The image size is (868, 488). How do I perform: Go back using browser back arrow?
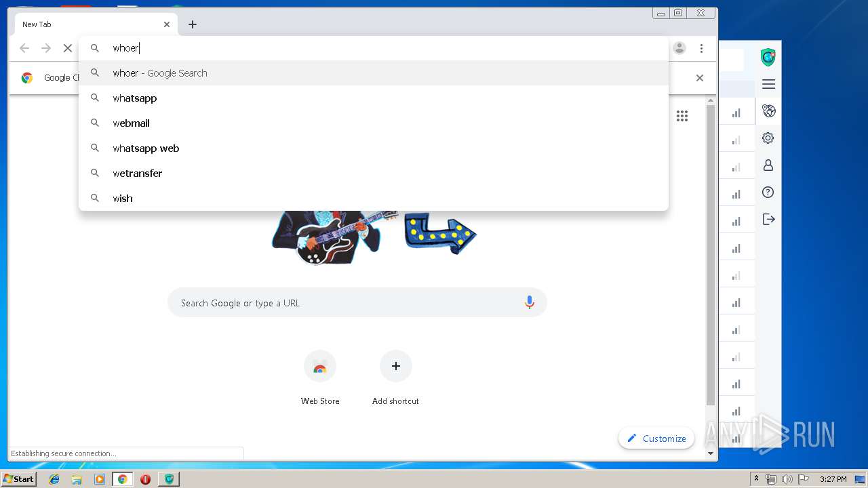pyautogui.click(x=24, y=48)
